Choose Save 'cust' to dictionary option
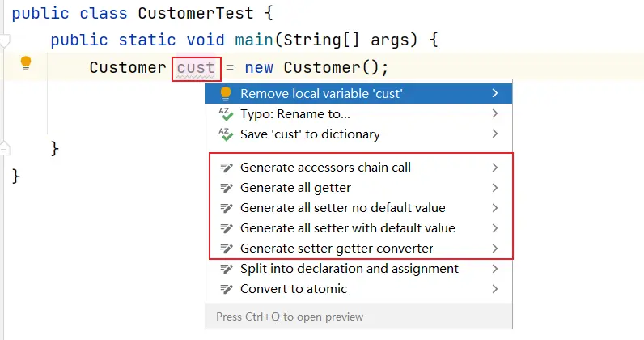Viewport: 644px width, 340px height. click(x=310, y=134)
